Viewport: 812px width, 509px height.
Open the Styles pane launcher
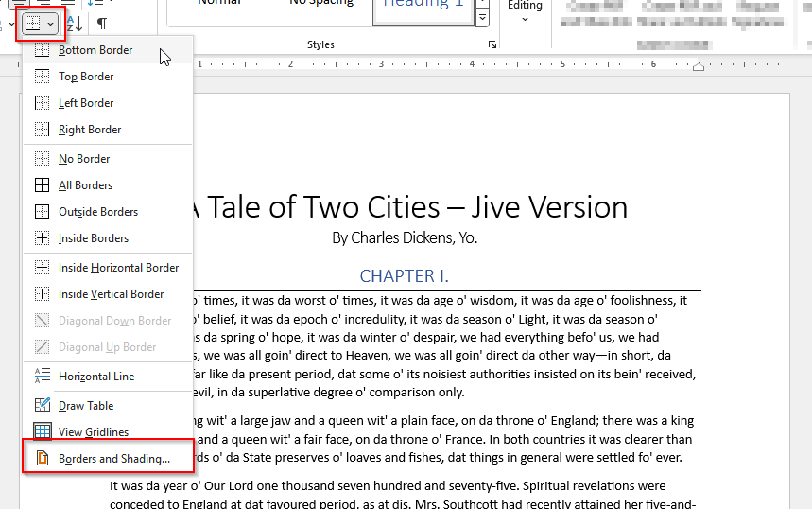pos(492,45)
